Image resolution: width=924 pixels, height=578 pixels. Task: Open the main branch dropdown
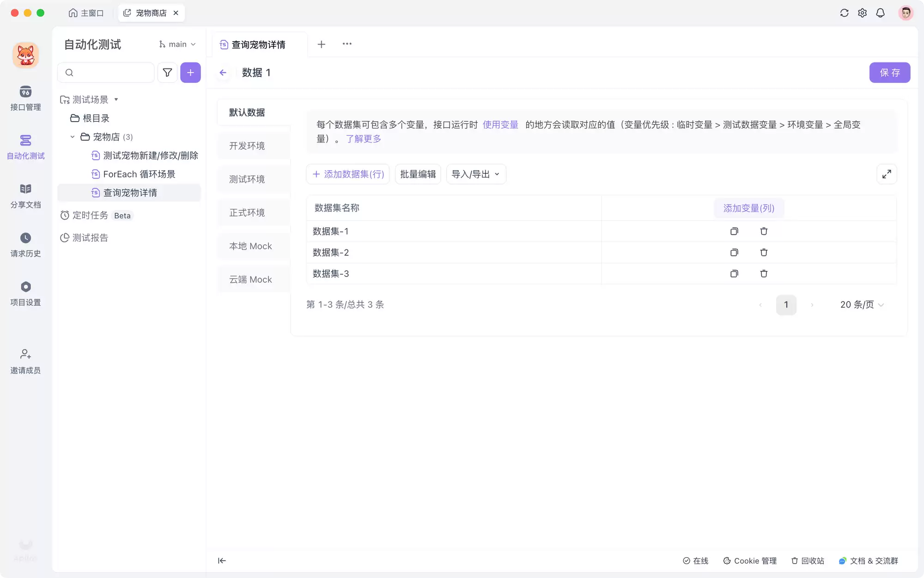pos(177,44)
